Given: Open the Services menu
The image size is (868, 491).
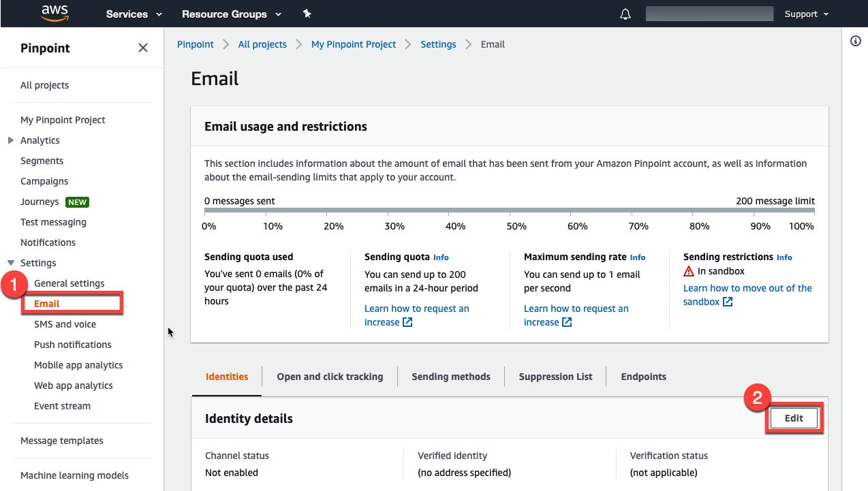Looking at the screenshot, I should coord(134,14).
